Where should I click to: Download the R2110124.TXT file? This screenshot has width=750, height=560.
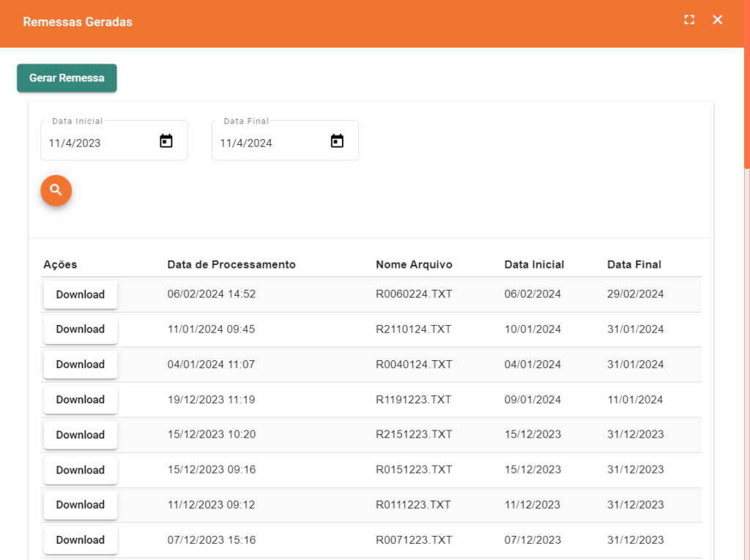click(81, 329)
